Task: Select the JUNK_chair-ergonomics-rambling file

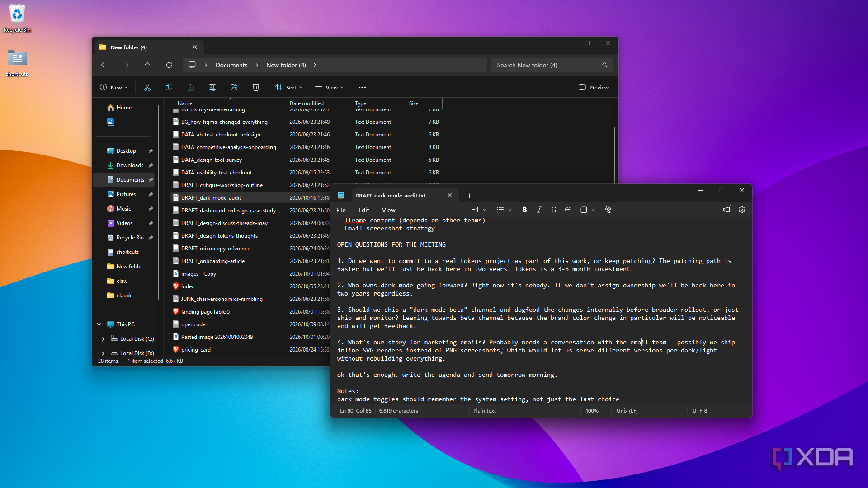Action: 222,299
